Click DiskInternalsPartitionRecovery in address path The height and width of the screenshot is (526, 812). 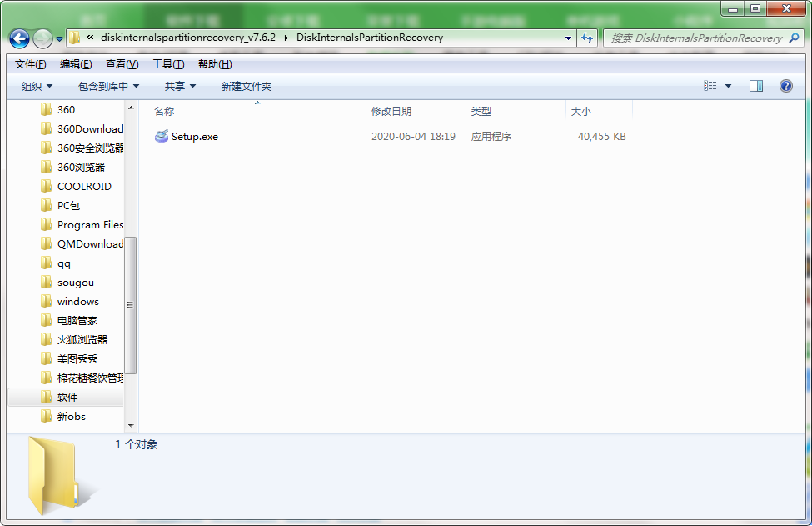click(370, 38)
